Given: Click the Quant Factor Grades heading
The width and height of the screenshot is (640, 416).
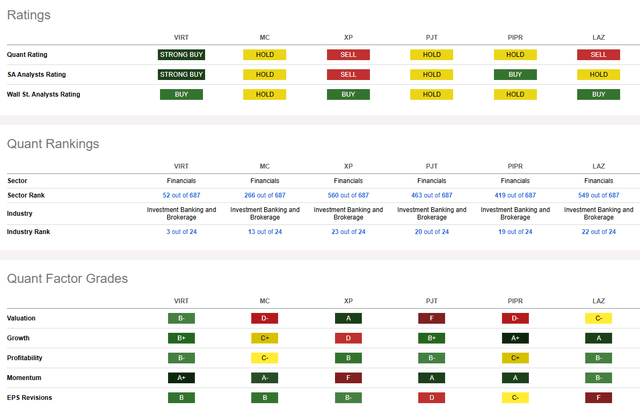Looking at the screenshot, I should pos(67,279).
